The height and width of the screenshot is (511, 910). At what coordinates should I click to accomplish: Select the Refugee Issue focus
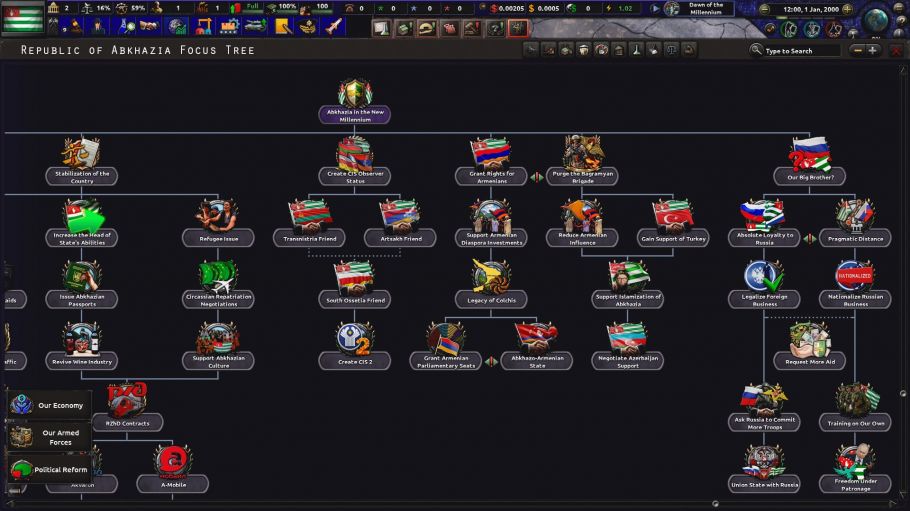click(218, 223)
